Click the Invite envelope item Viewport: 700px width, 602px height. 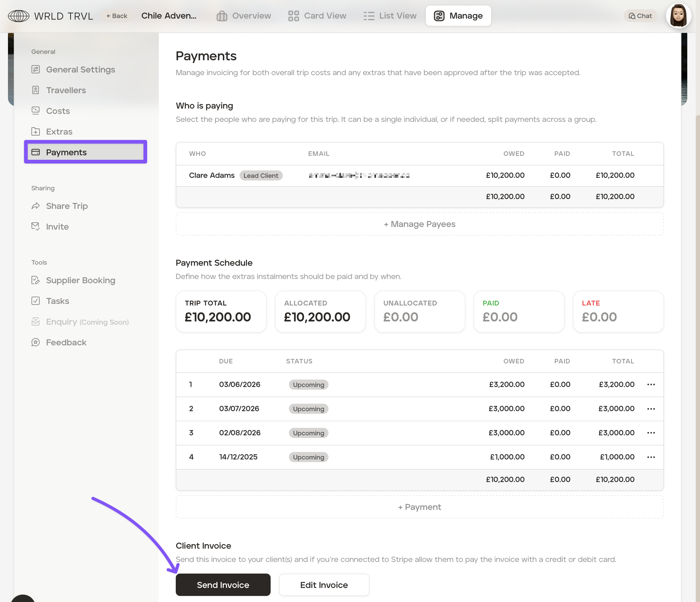tap(57, 227)
